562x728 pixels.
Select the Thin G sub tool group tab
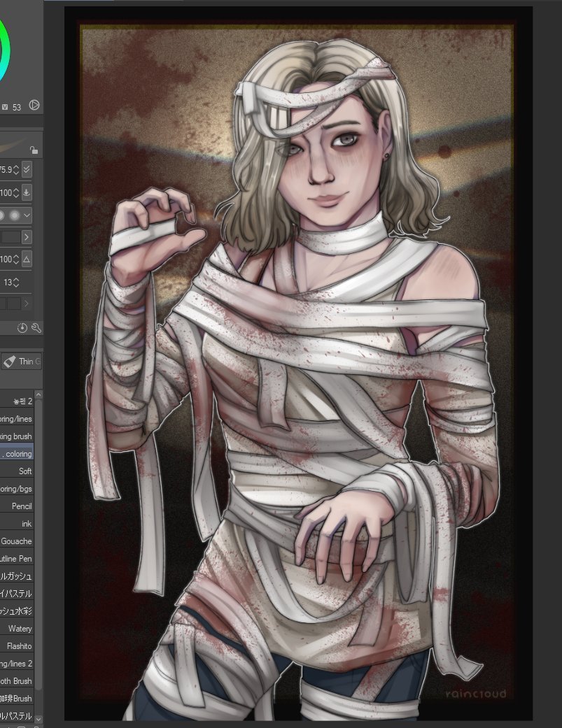point(22,362)
